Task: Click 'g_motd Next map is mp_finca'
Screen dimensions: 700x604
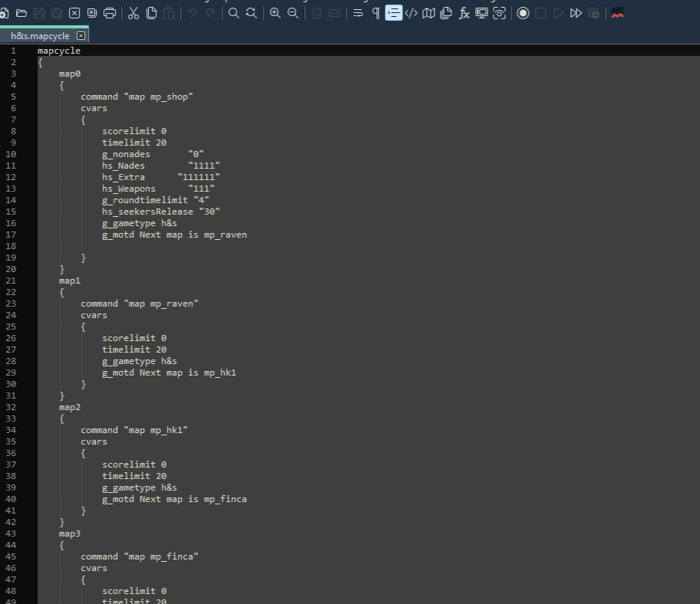Action: click(x=174, y=499)
